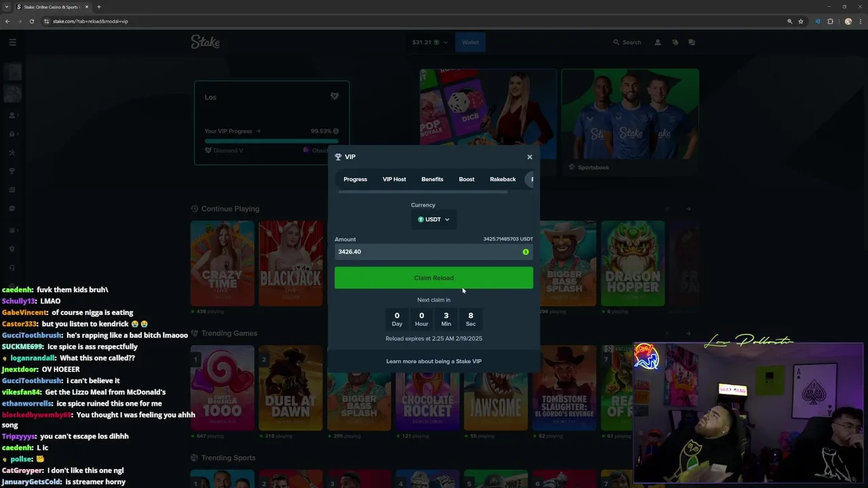Switch to the Benefits tab

point(432,179)
